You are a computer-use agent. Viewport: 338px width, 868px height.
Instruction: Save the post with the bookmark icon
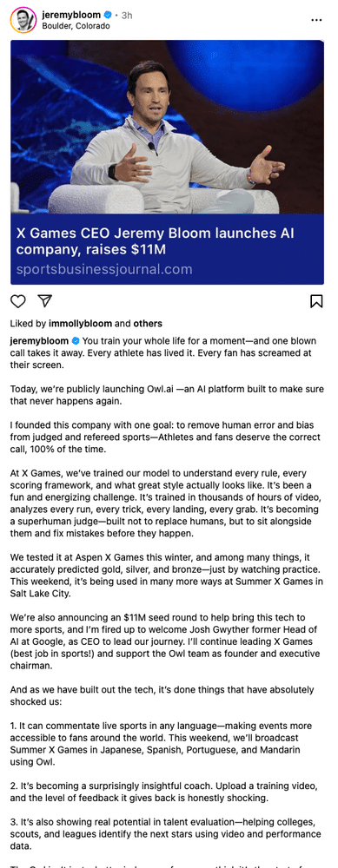(315, 301)
